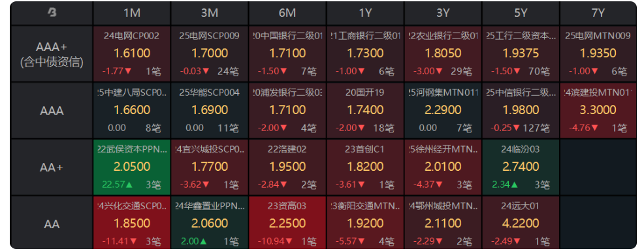Open the green 22武侯资本PPN cell
This screenshot has width=644, height=251.
coord(132,168)
